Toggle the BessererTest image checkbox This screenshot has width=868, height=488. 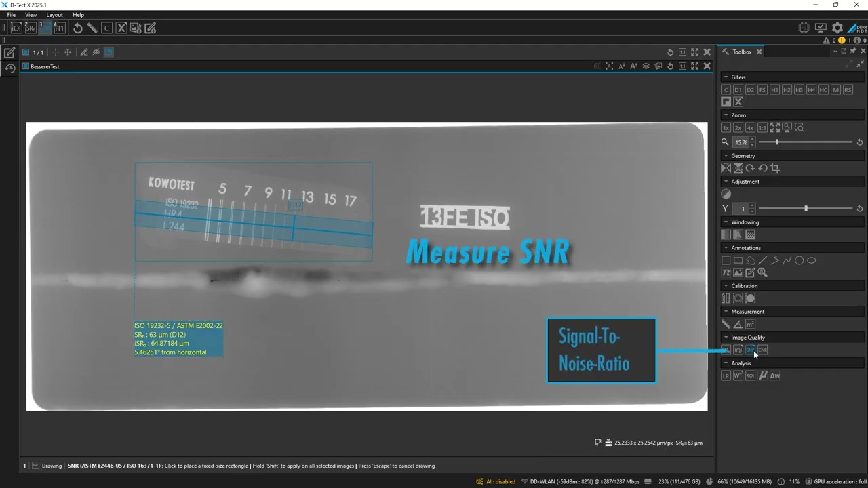pyautogui.click(x=25, y=66)
